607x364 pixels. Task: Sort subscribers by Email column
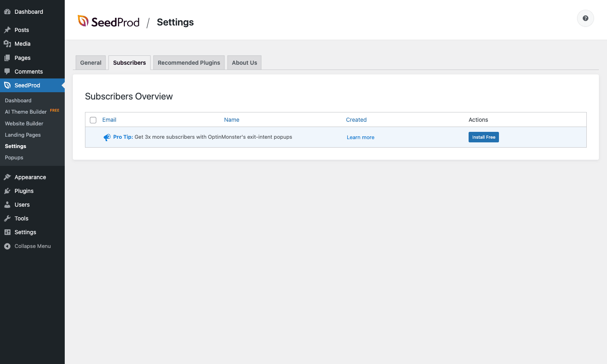click(x=109, y=120)
